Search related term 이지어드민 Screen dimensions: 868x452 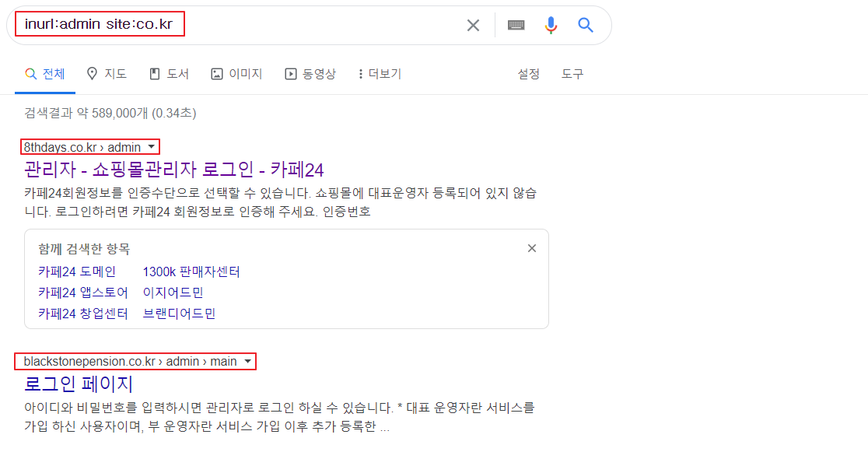pyautogui.click(x=173, y=293)
